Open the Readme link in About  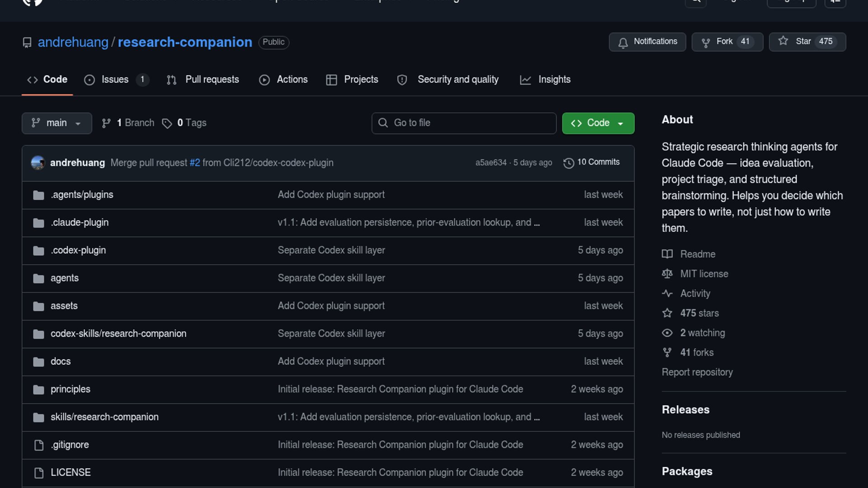point(698,254)
